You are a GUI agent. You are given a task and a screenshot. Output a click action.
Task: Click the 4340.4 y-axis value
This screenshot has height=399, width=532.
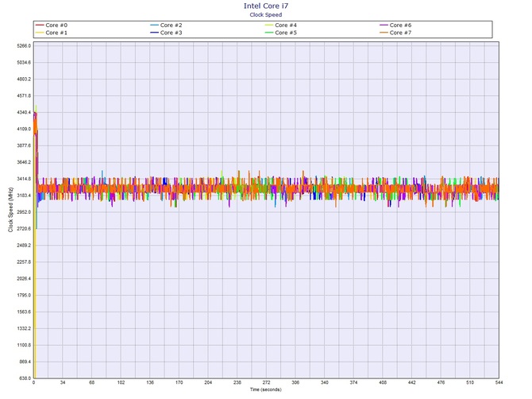click(24, 112)
